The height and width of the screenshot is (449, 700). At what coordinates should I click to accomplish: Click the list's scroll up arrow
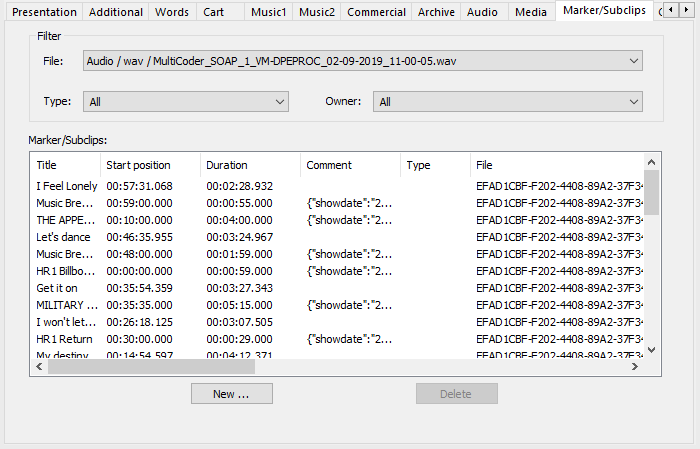(x=651, y=162)
